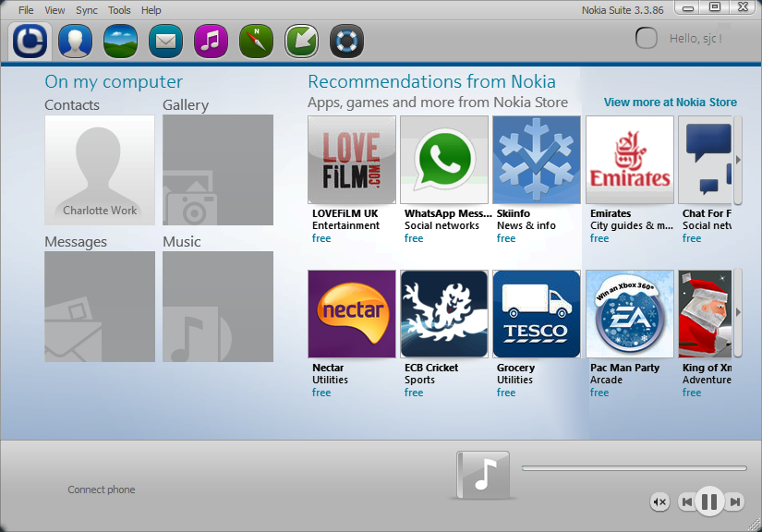Open the Maps compass toolbar icon
Image resolution: width=762 pixels, height=532 pixels.
pyautogui.click(x=256, y=42)
